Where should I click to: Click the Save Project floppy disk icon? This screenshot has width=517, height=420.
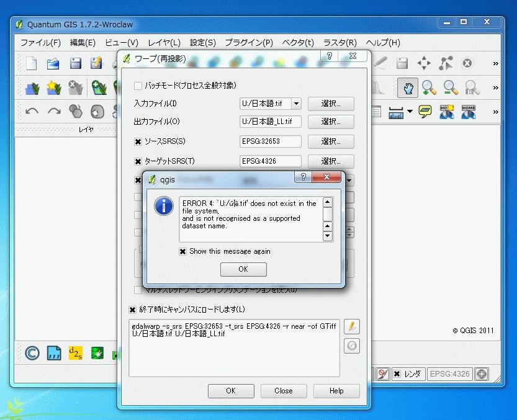(x=75, y=63)
